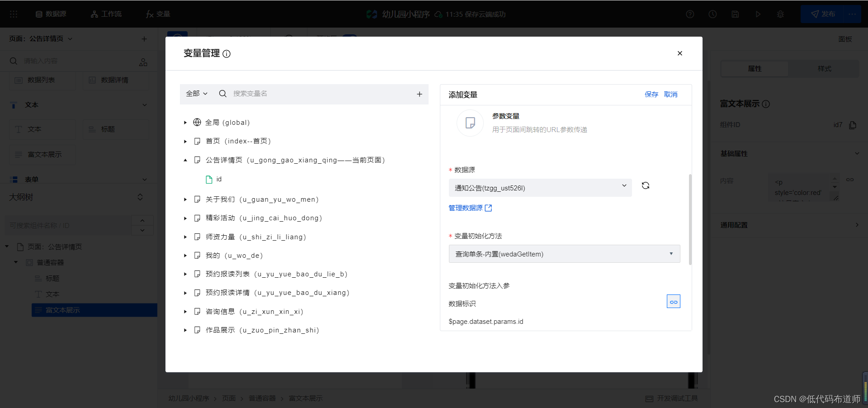Expand the 我的 (u_wo_de) node

185,256
